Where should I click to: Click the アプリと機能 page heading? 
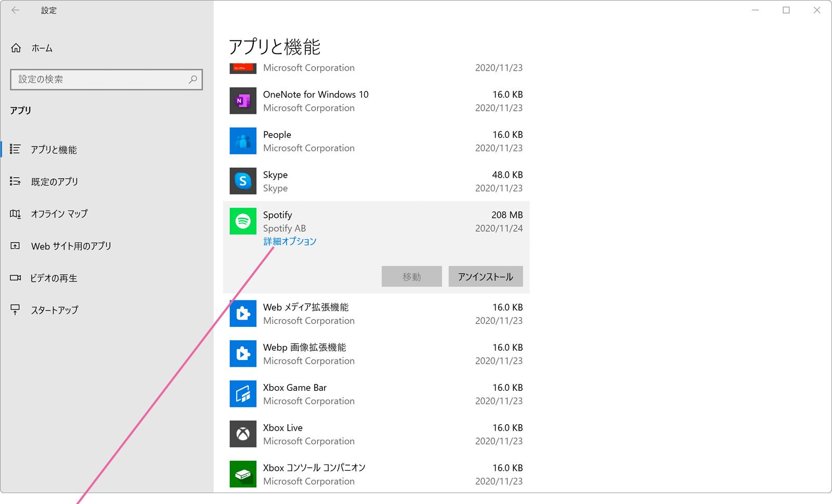275,47
